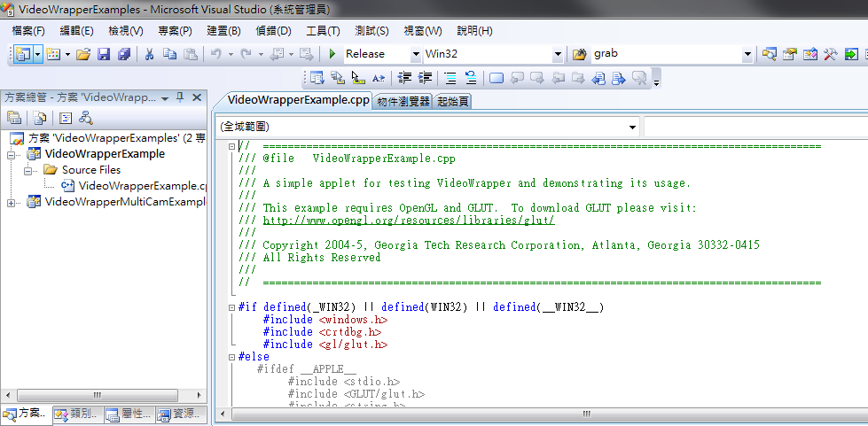Image resolution: width=868 pixels, height=426 pixels.
Task: Click the Navigate Backward icon
Action: point(277,54)
